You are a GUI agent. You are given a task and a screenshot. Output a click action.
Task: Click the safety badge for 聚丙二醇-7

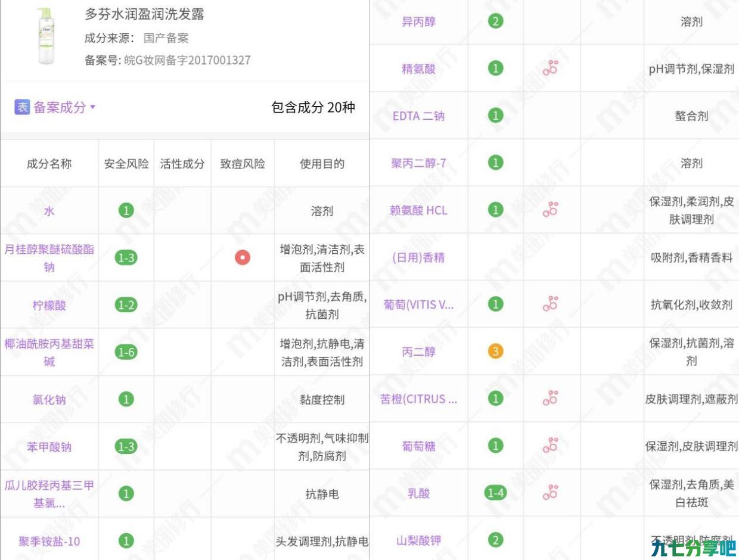click(x=495, y=162)
